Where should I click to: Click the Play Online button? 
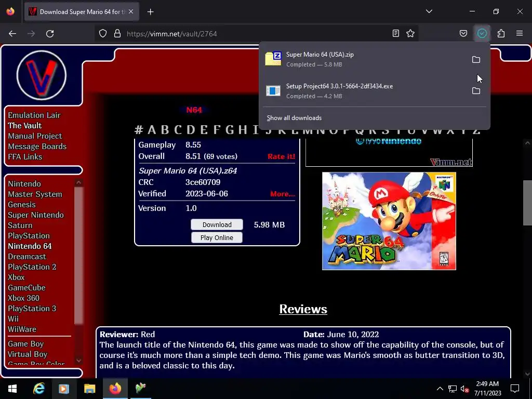(217, 237)
